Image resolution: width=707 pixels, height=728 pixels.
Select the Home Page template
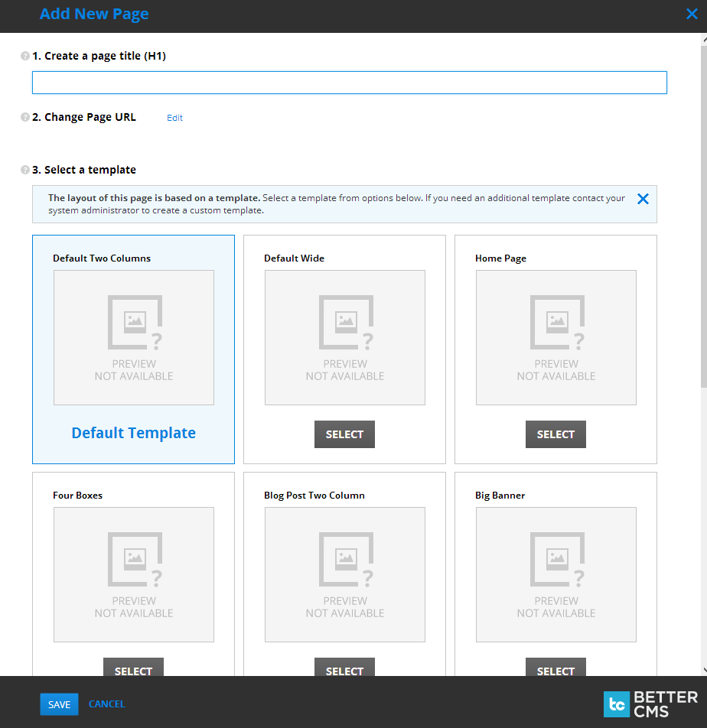point(555,434)
